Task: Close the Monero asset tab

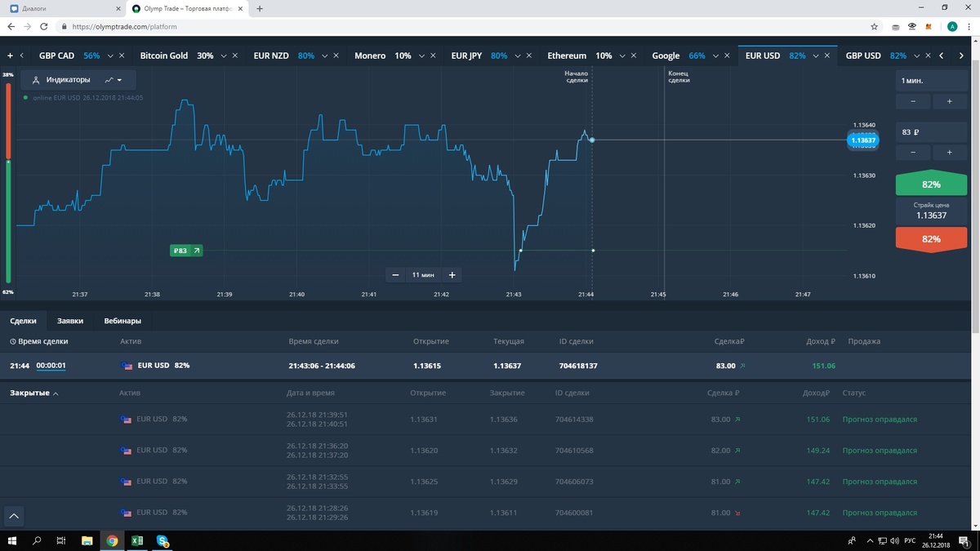Action: pyautogui.click(x=433, y=56)
